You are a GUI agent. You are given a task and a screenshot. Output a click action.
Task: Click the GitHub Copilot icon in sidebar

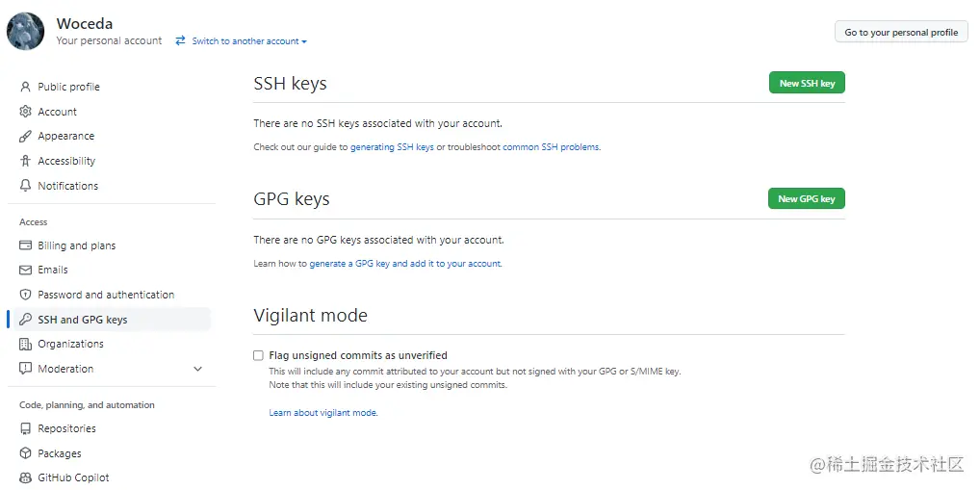point(26,477)
